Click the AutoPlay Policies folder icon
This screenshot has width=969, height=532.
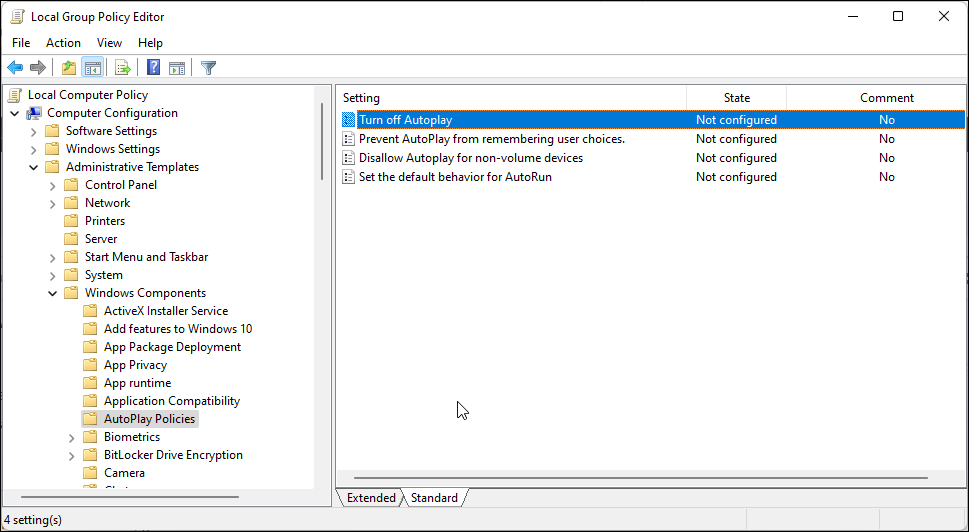[x=90, y=419]
